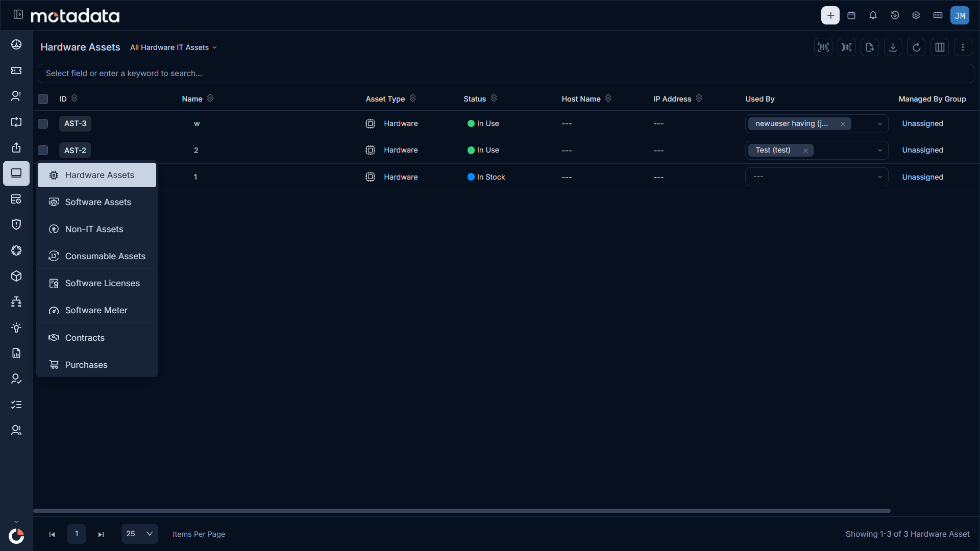Select Contracts menu item
980x551 pixels.
97,338
